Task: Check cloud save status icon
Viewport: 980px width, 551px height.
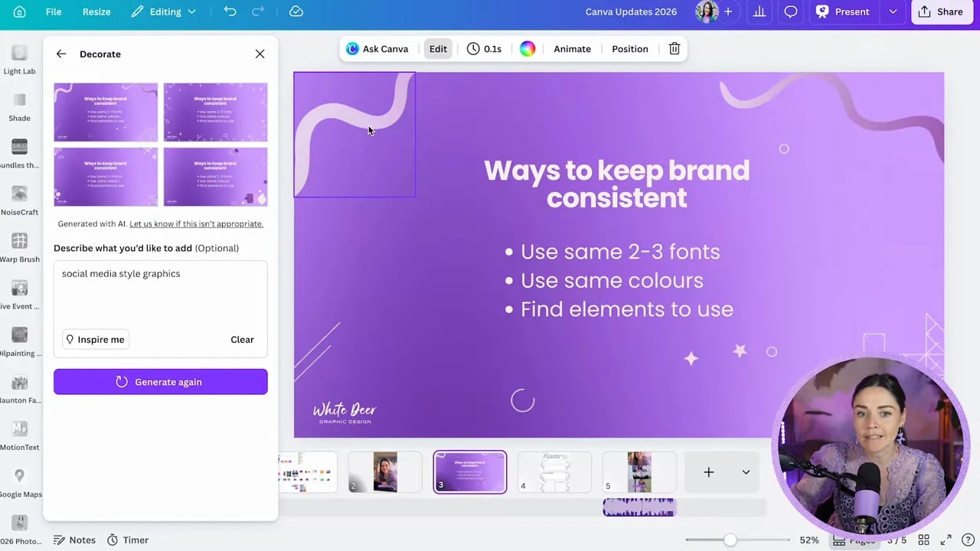Action: 296,11
